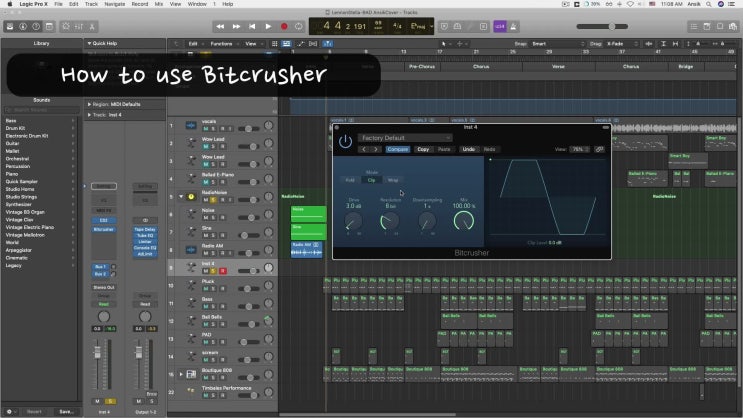Toggle the Inspector button in the control bar
The height and width of the screenshot is (418, 743).
[x=23, y=27]
